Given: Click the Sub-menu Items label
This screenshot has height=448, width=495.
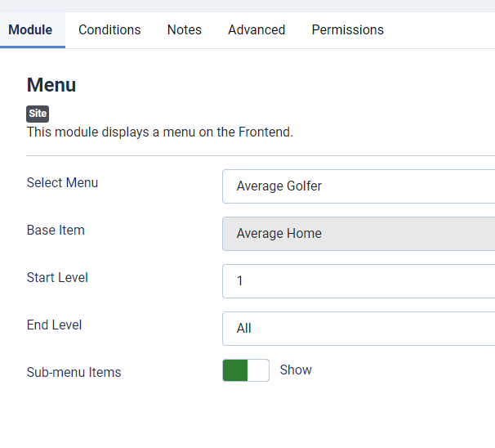Looking at the screenshot, I should click(x=74, y=373).
